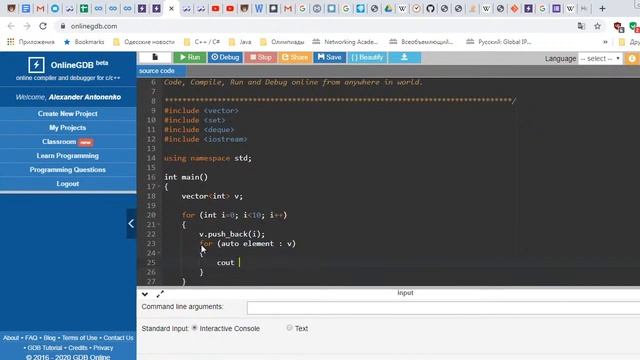Click the orange settings icon beside Language

[632, 58]
